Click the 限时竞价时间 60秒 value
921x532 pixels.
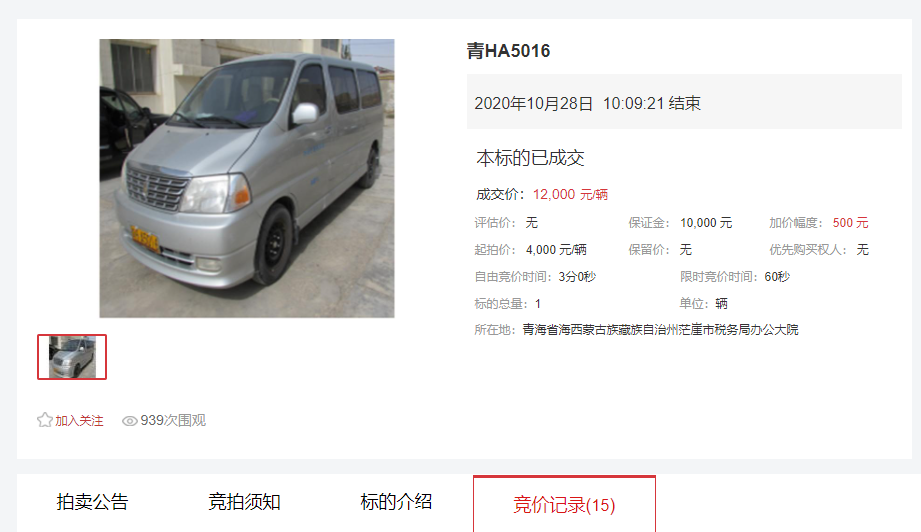point(777,277)
